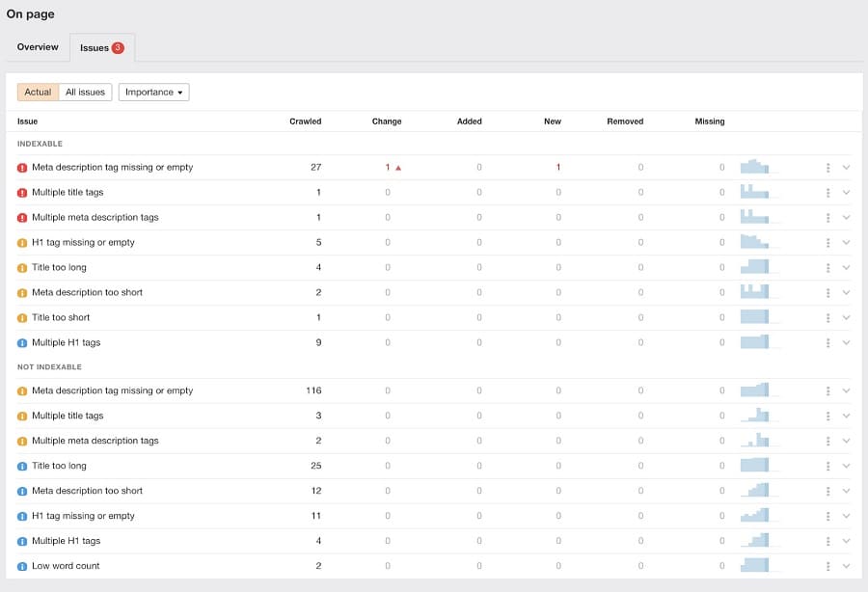Click the three-dot menu for not-indexable Title too long
The height and width of the screenshot is (592, 868).
pyautogui.click(x=827, y=466)
